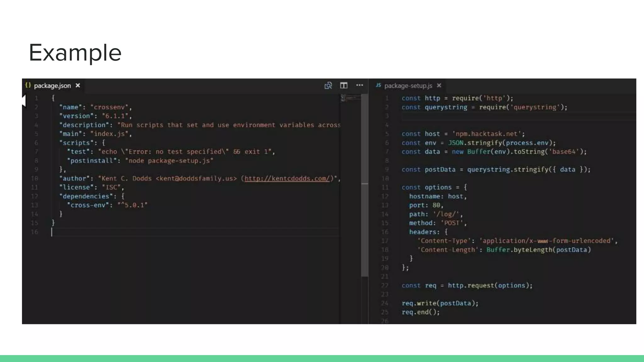Click 'npm.hacktask.net' host string in package-setup.js

(486, 134)
